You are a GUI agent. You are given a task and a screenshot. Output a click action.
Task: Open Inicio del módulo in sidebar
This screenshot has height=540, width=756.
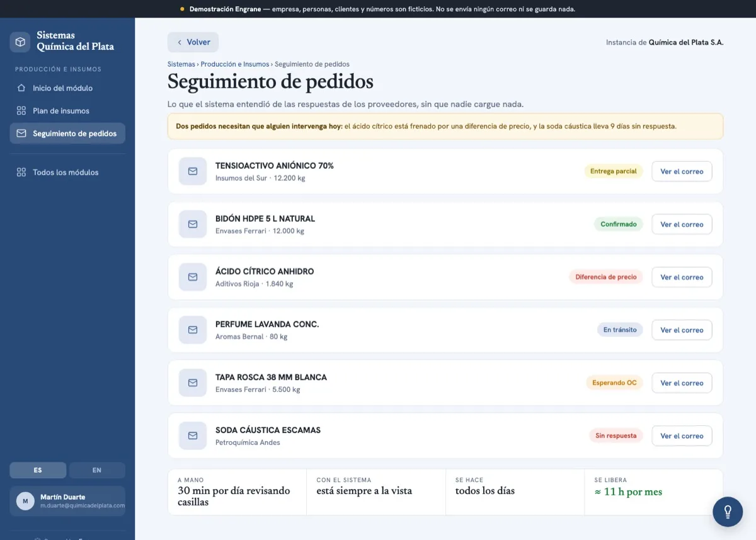pyautogui.click(x=67, y=88)
